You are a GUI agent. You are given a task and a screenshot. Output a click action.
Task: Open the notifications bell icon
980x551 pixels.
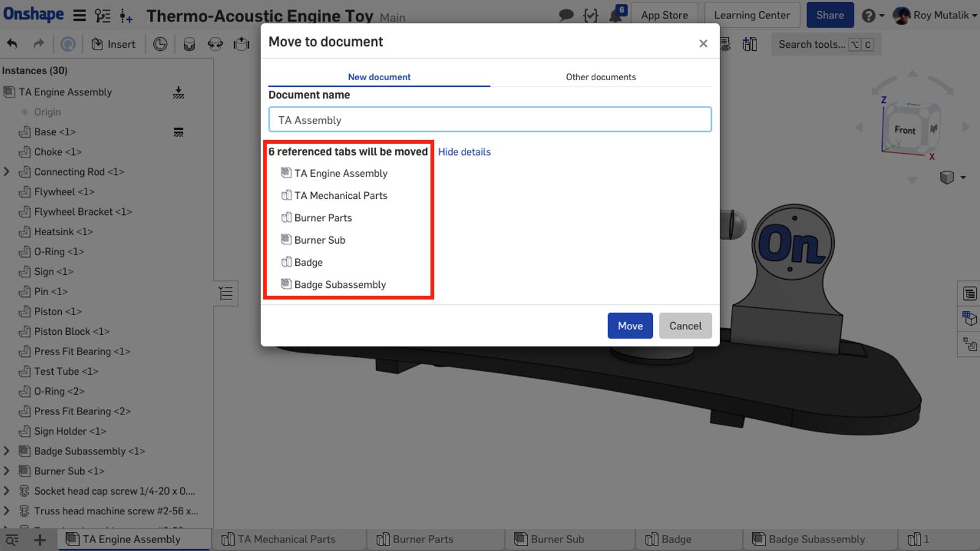[616, 15]
